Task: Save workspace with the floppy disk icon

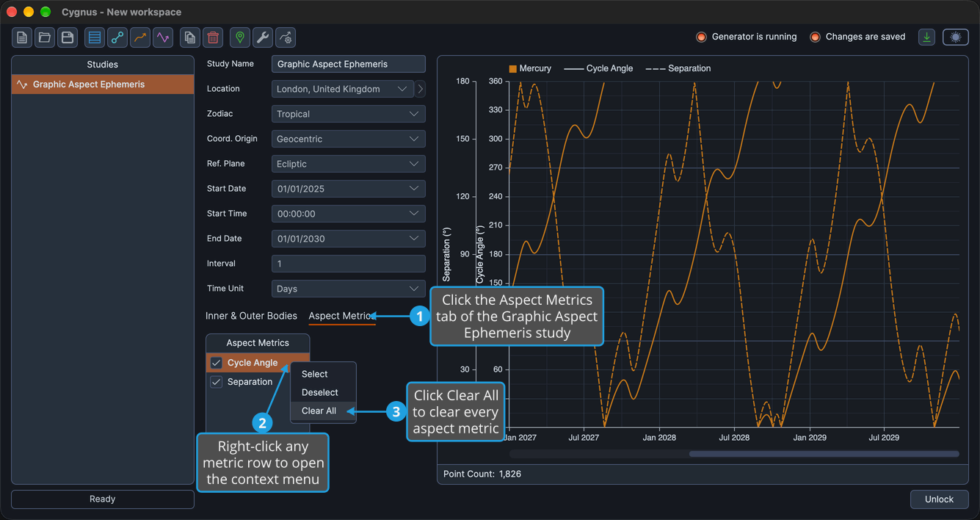Action: pyautogui.click(x=68, y=37)
